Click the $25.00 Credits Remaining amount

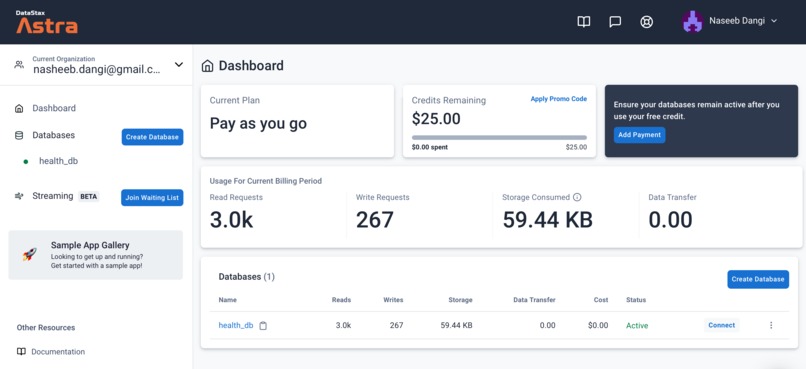(436, 119)
